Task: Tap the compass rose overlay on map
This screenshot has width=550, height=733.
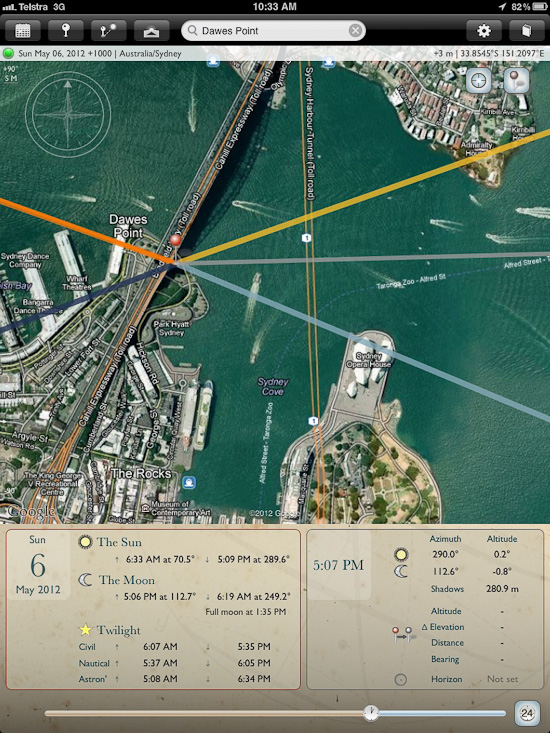Action: point(68,114)
